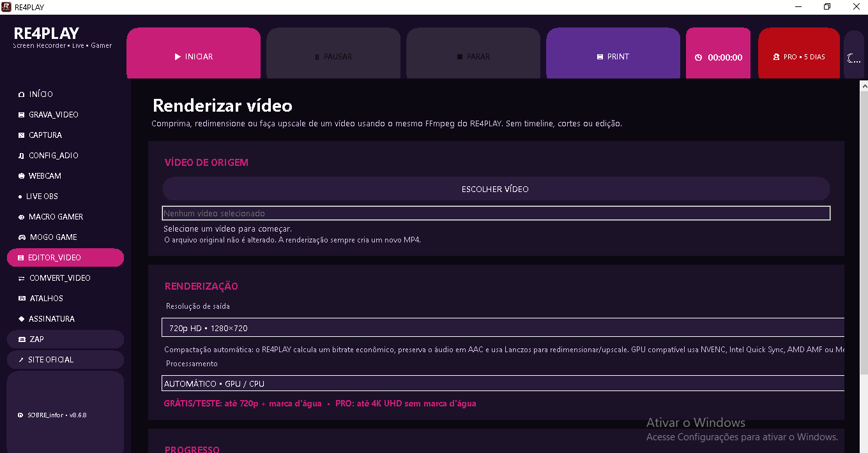Open the GRAVA_VIDEO section
Screen dimensions: 868x453
(65, 115)
